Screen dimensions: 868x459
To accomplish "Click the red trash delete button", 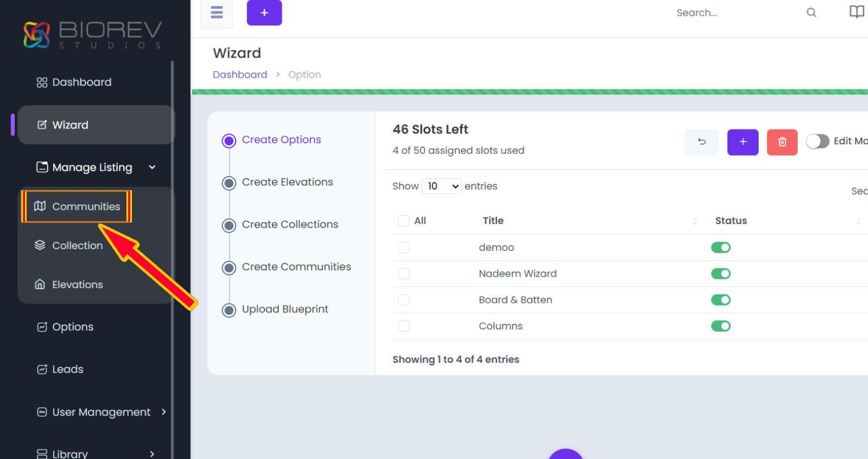I will [x=782, y=142].
